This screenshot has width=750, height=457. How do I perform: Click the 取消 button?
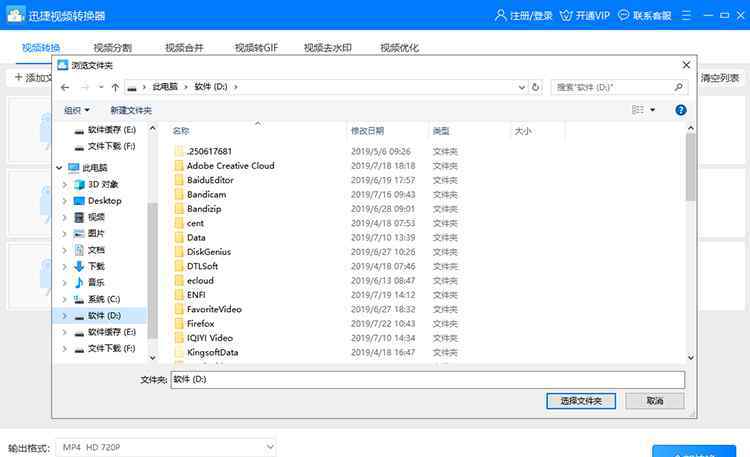tap(654, 401)
